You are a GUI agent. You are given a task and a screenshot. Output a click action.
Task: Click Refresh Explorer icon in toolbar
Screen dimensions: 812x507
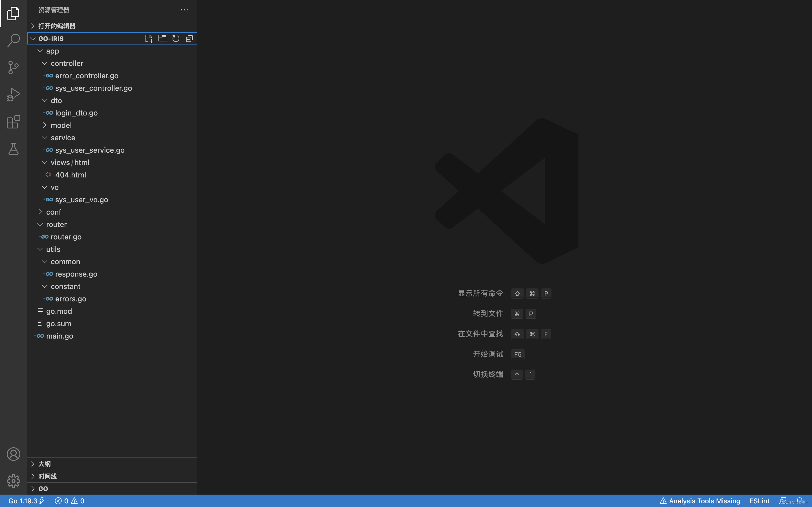[x=176, y=38]
